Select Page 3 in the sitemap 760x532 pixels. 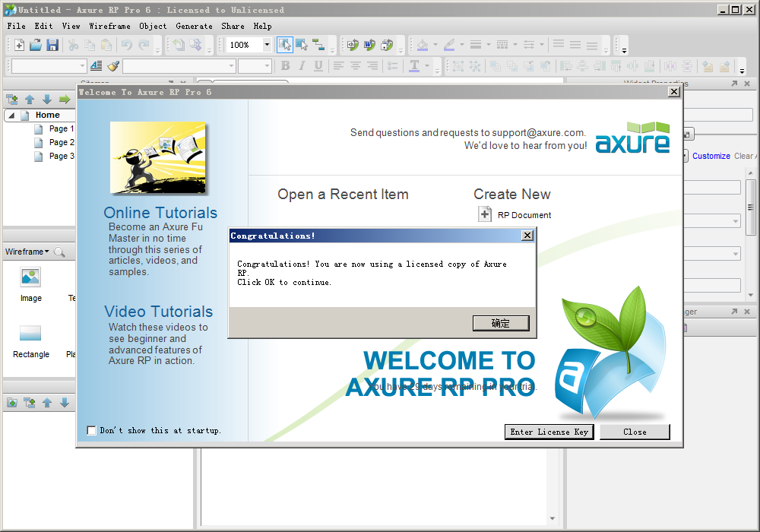(62, 156)
